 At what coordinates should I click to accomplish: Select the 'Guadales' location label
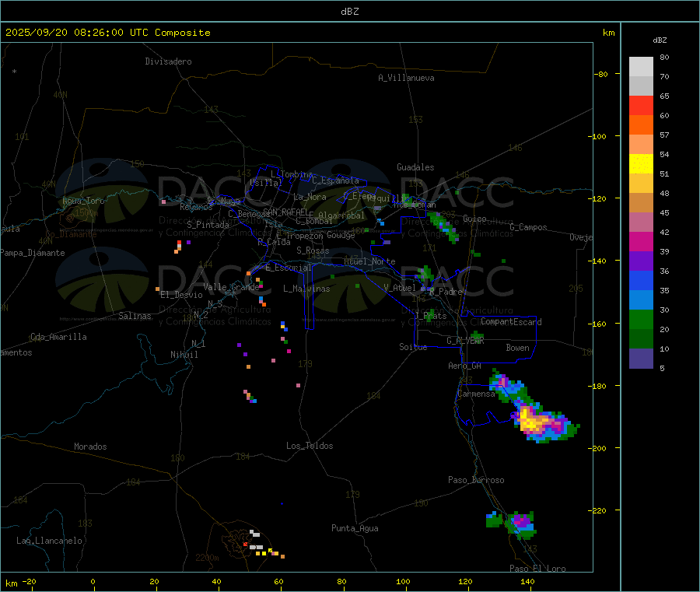[415, 167]
